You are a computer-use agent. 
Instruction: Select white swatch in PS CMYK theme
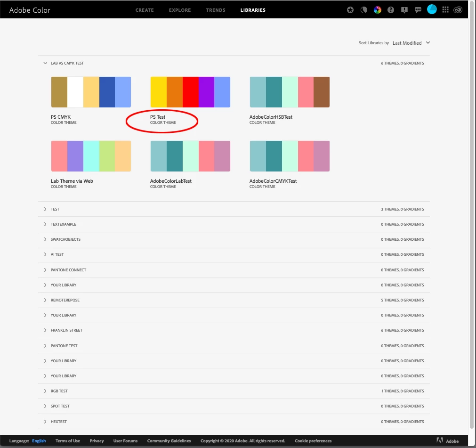tap(75, 92)
